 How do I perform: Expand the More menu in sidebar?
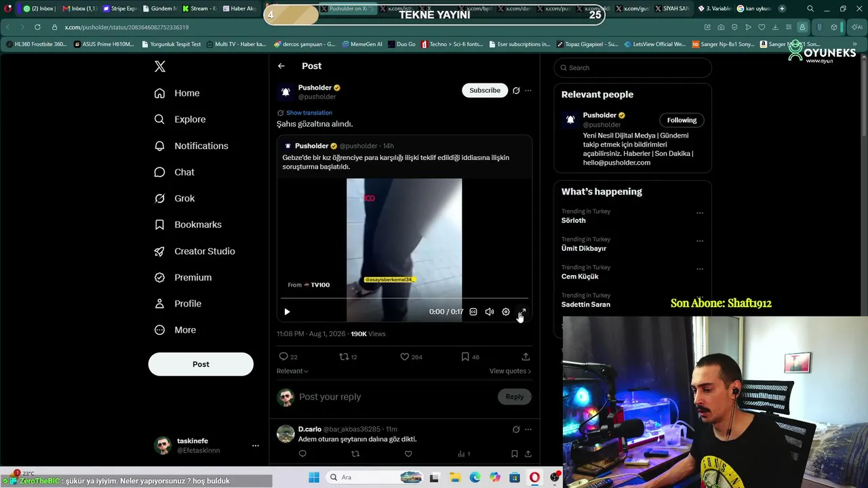pyautogui.click(x=175, y=330)
